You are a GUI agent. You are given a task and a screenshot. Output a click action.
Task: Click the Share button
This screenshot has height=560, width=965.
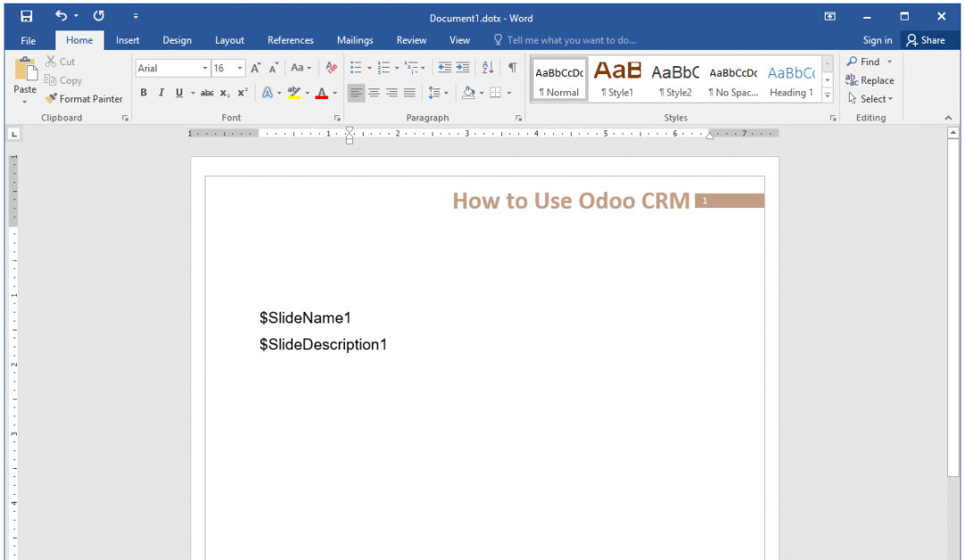(926, 39)
